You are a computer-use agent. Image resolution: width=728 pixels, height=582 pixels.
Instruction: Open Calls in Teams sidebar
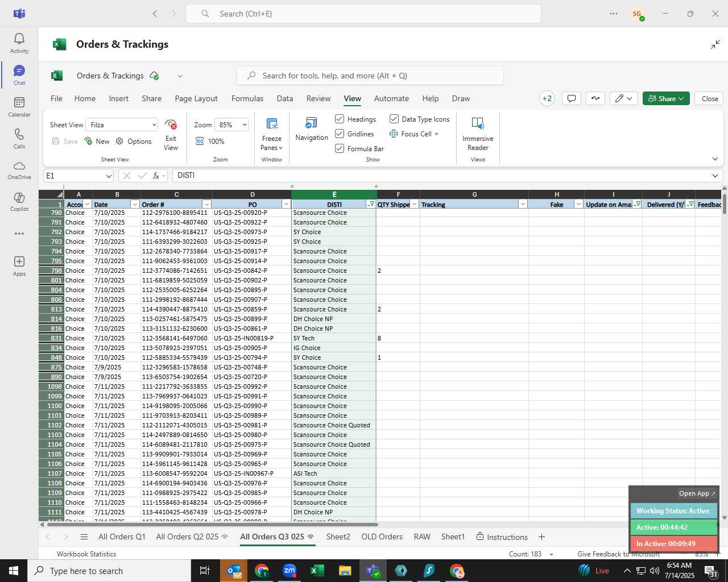[19, 139]
